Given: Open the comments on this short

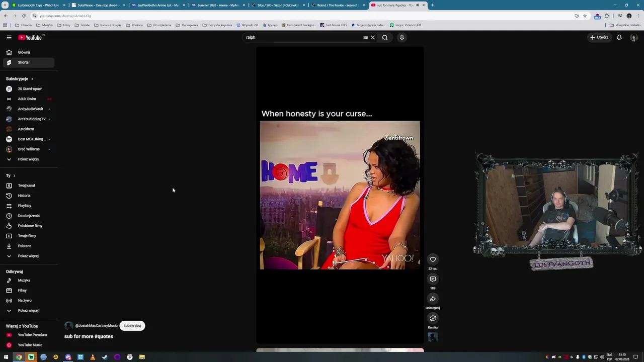Looking at the screenshot, I should pyautogui.click(x=433, y=279).
